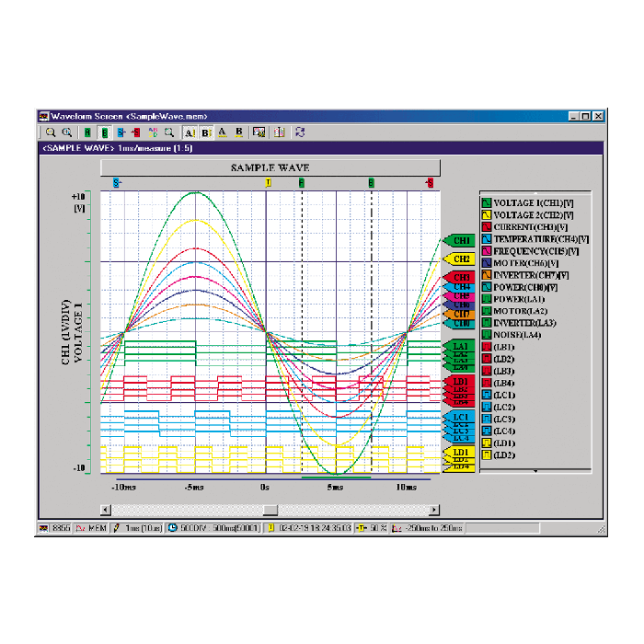This screenshot has width=644, height=644.
Task: Select TEMPERATURE(CH4)[V] legend icon
Action: pyautogui.click(x=487, y=238)
